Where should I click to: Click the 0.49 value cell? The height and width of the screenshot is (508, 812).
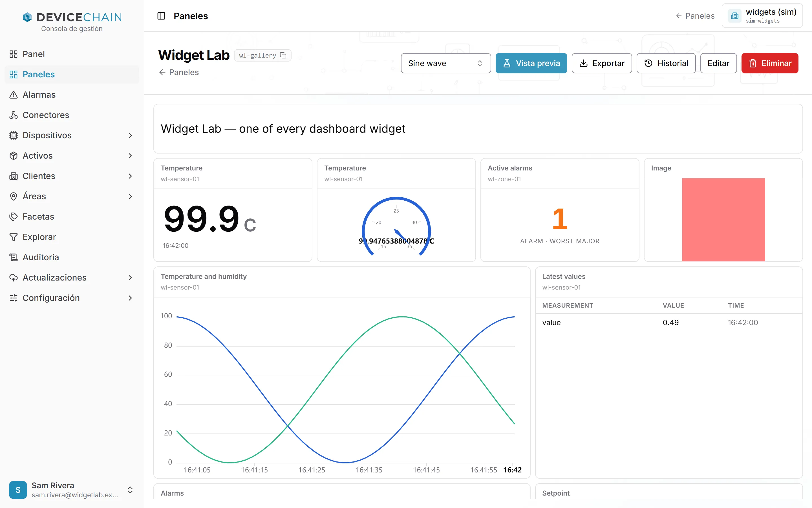(x=670, y=323)
